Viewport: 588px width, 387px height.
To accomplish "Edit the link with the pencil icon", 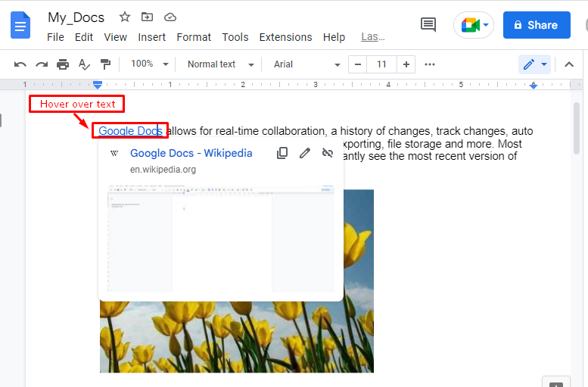I will (x=305, y=153).
